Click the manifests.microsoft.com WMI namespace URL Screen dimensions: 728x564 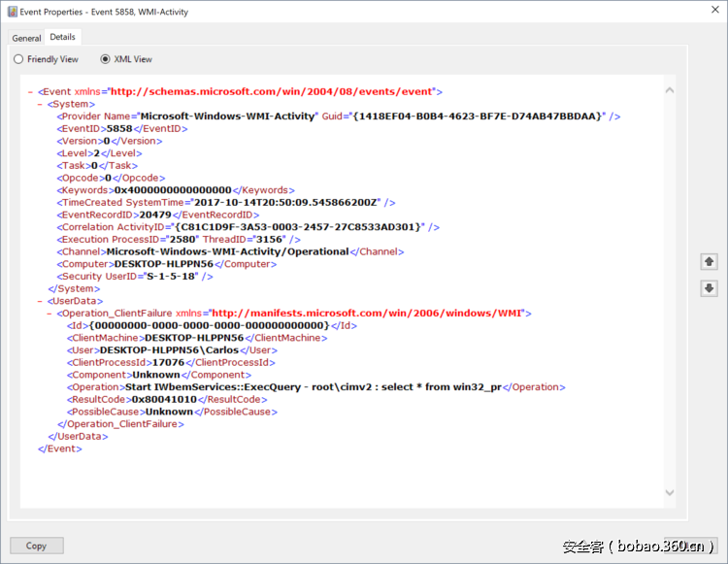367,313
